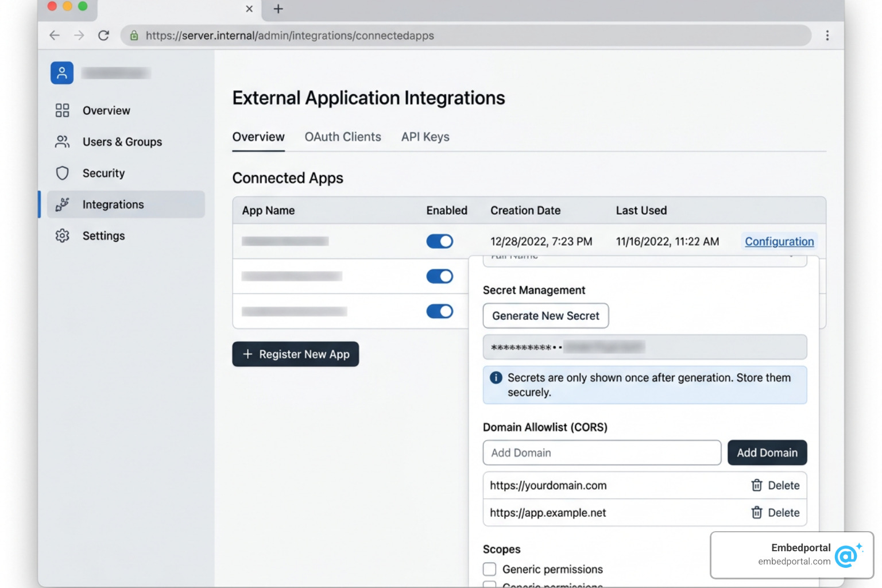Viewport: 882px width, 588px height.
Task: Click trash icon for https://app.example.net
Action: [757, 512]
